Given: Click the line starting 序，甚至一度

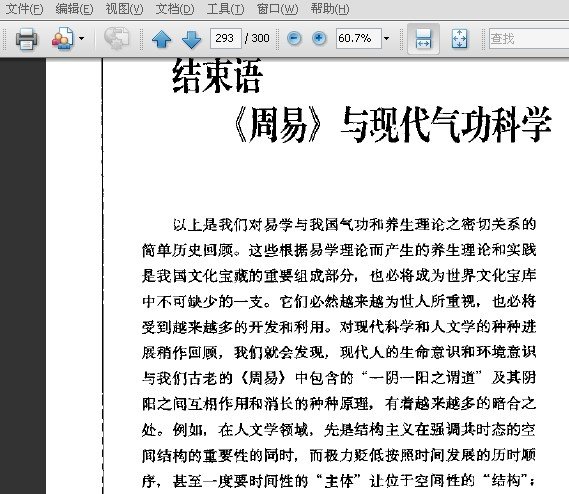Looking at the screenshot, I should click(x=339, y=481).
